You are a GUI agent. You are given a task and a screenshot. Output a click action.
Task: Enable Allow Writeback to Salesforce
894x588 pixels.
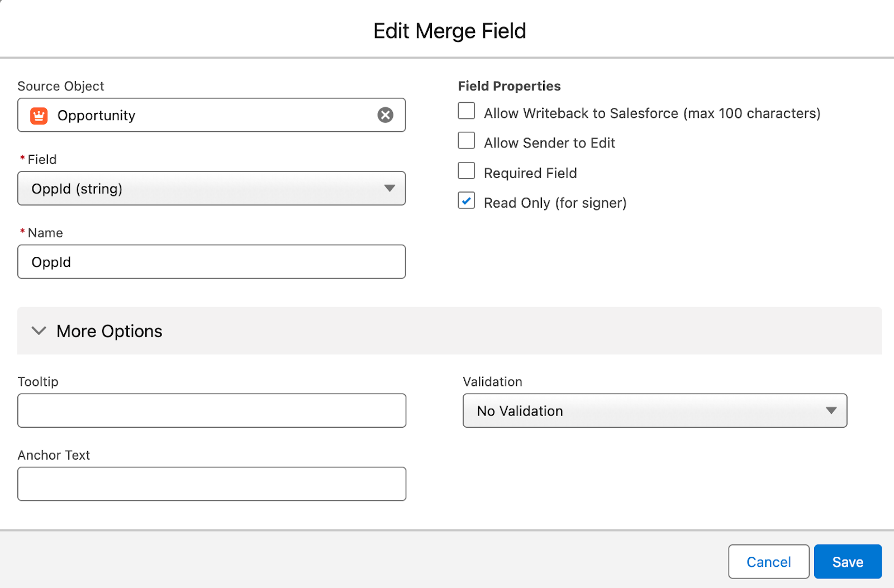coord(466,111)
